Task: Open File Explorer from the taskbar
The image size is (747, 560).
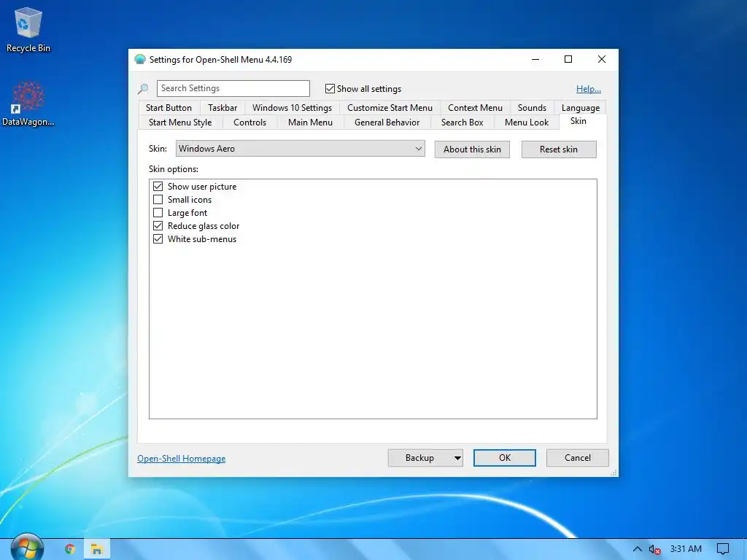Action: tap(97, 549)
